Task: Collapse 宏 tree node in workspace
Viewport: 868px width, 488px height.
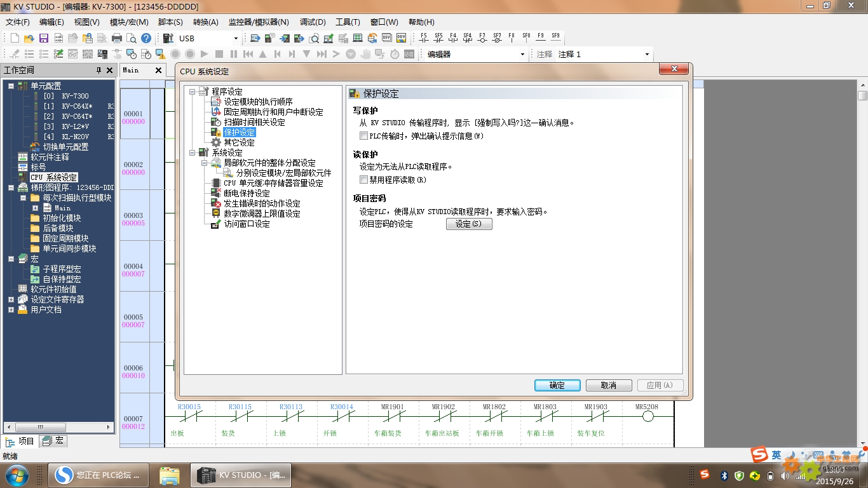Action: click(x=11, y=259)
